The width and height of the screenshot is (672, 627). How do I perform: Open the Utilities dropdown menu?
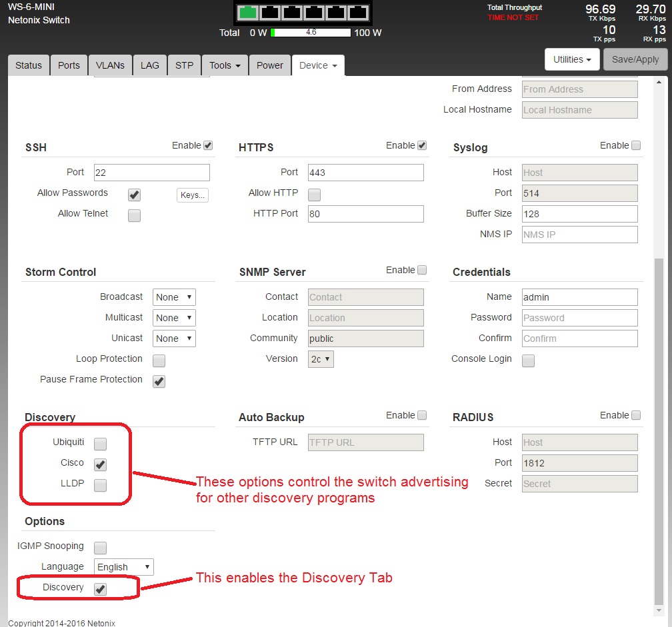[x=573, y=59]
